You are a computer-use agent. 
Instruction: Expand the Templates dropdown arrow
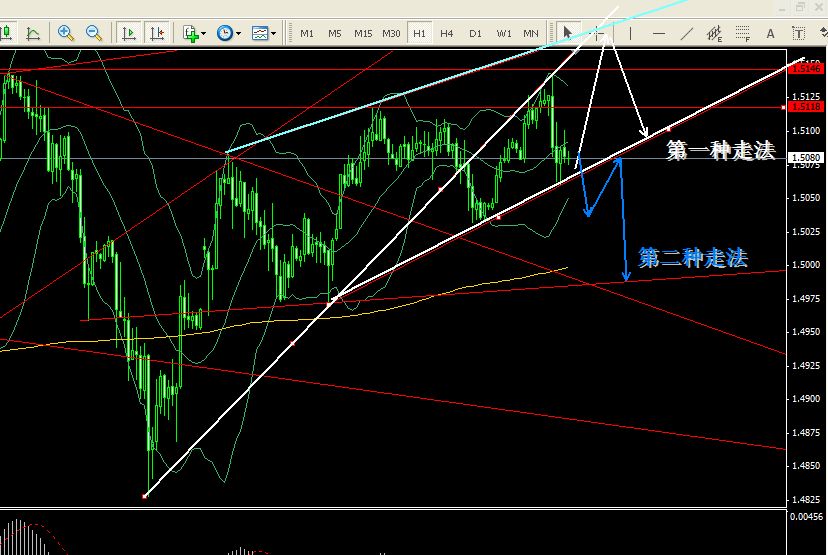coord(273,34)
